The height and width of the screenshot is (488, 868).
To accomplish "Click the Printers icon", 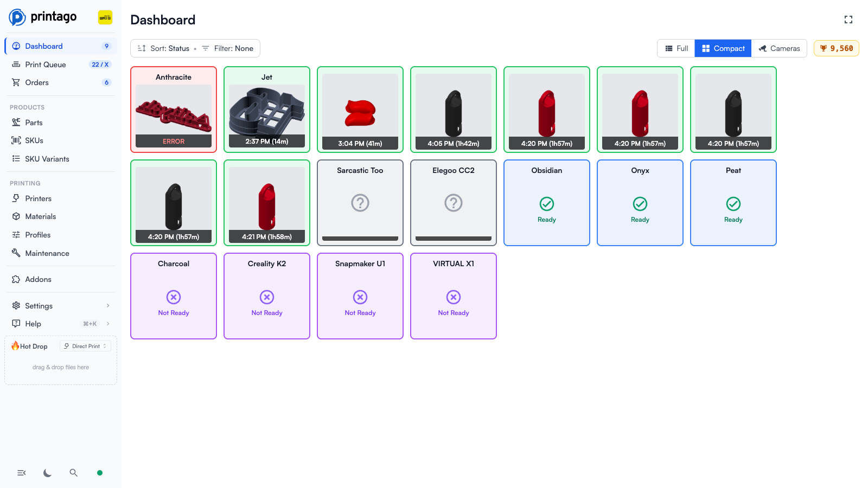I will (x=16, y=198).
